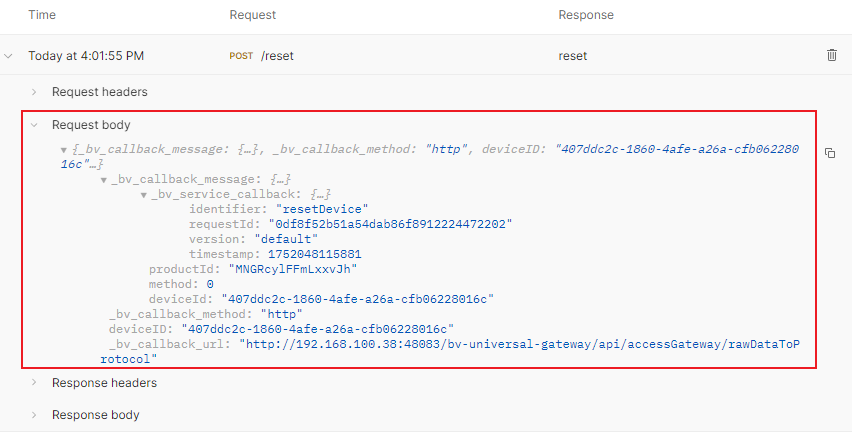Select the timestamp value 1752048115881
Screen dimensions: 862x441
(314, 254)
